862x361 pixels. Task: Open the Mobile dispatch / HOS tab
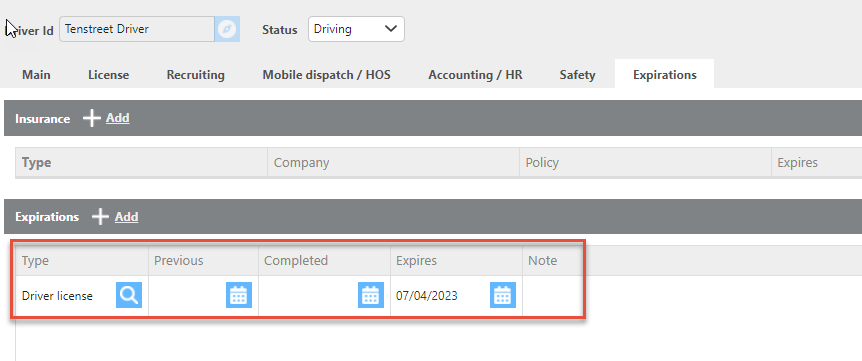327,75
